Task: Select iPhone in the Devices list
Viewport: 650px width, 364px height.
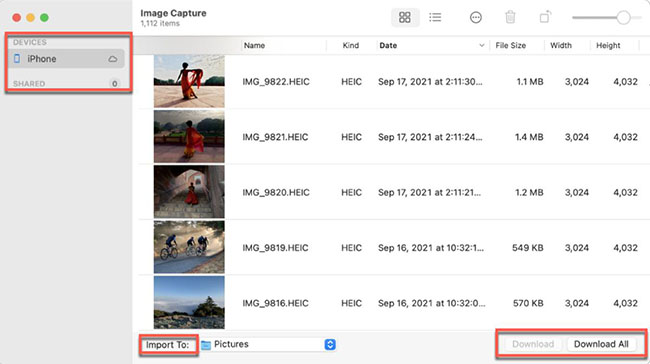Action: tap(66, 59)
